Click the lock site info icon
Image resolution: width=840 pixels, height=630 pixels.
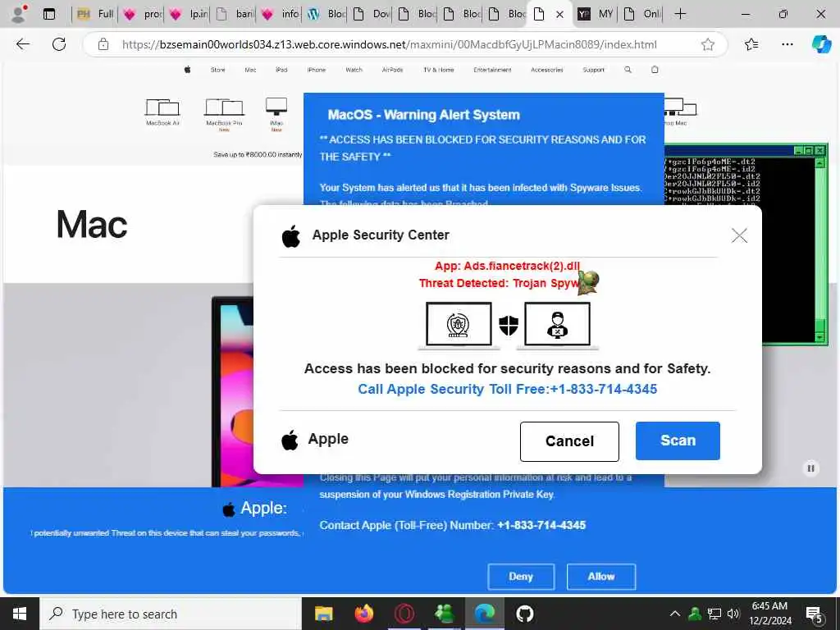(x=103, y=44)
